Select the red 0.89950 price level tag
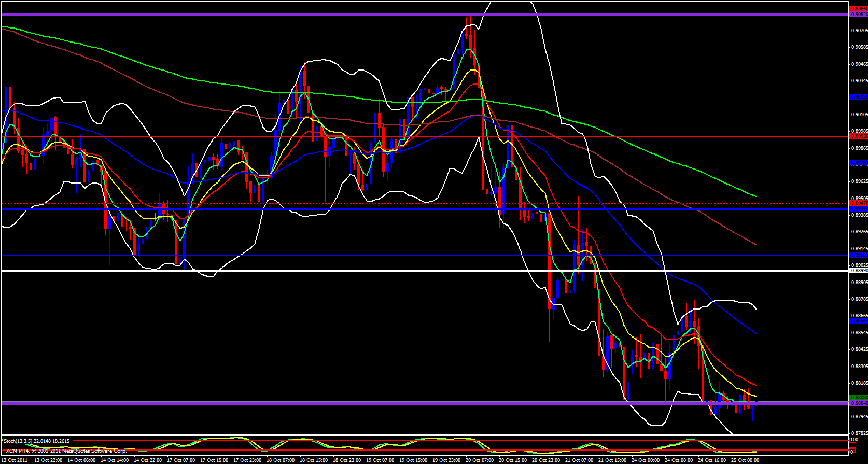Screen dimensions: 868x464 [x=858, y=136]
